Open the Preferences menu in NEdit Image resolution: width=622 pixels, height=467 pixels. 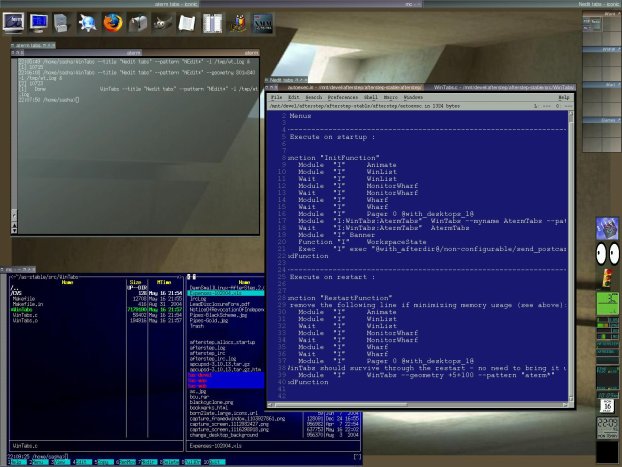click(x=342, y=97)
